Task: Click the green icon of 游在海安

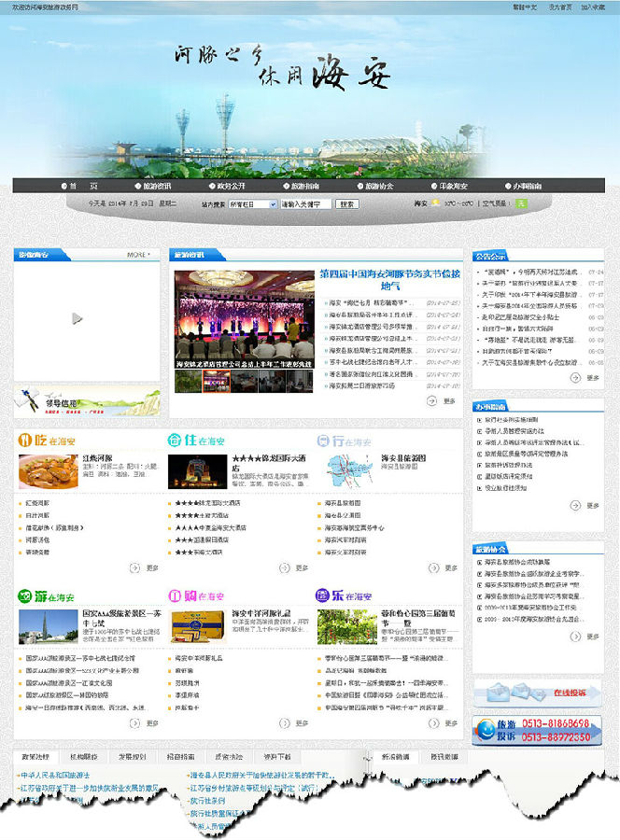Action: click(x=24, y=595)
